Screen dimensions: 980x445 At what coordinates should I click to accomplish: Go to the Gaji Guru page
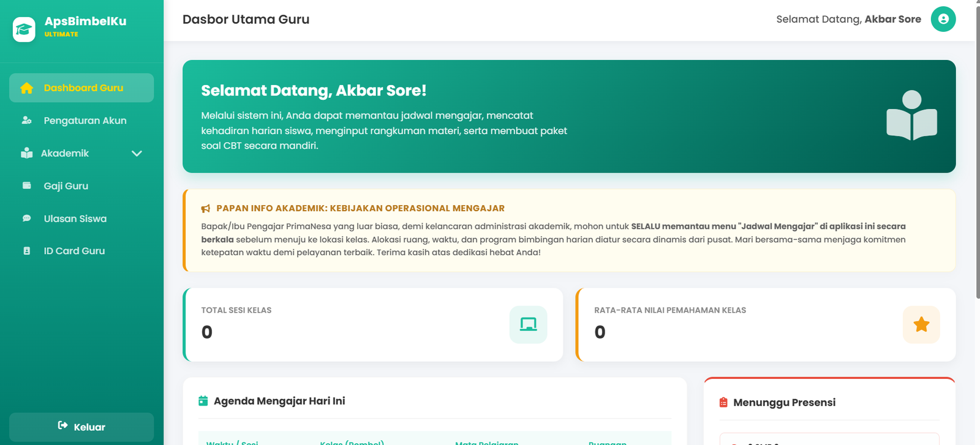[x=81, y=185]
